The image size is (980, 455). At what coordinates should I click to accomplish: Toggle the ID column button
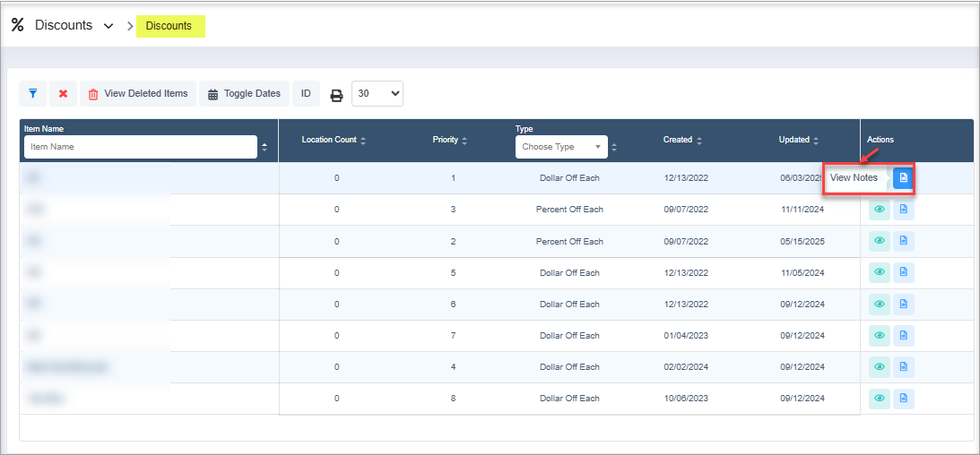click(306, 93)
